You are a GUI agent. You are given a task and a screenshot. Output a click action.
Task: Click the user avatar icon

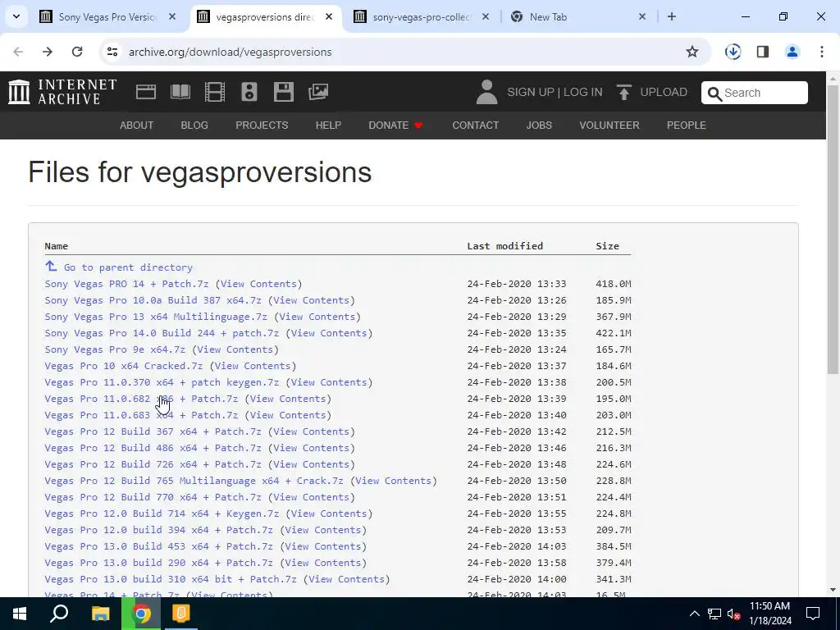pyautogui.click(x=486, y=92)
